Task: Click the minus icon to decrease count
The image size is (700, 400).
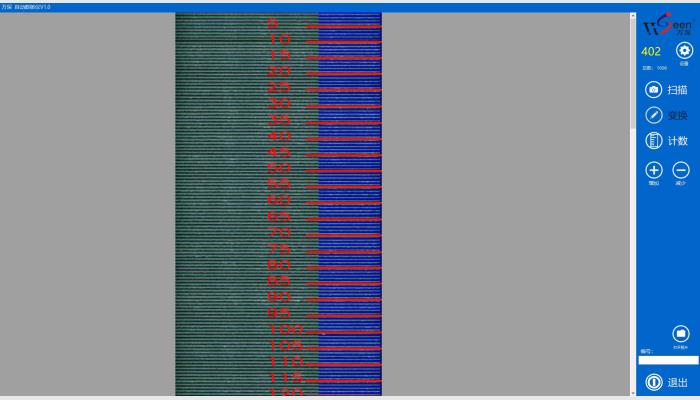Action: 680,170
